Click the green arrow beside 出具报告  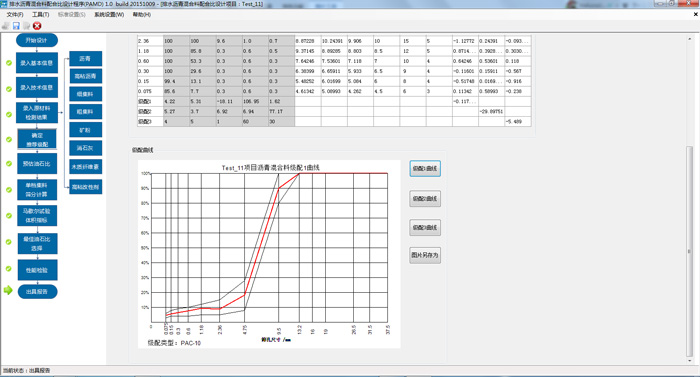point(8,290)
